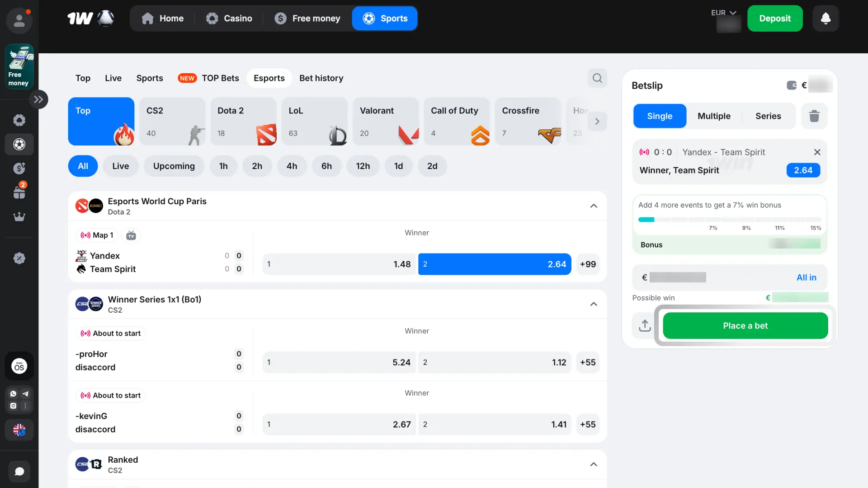Open live chat bubble in sidebar
The height and width of the screenshot is (488, 868).
tap(19, 471)
